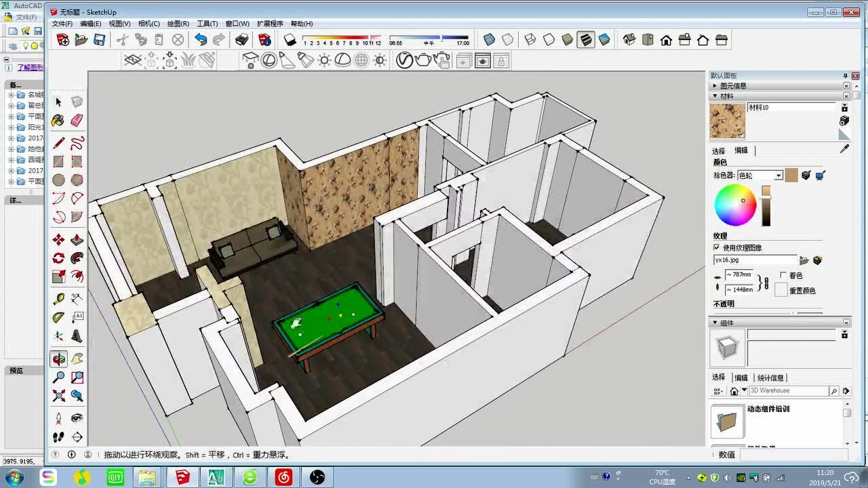
Task: Open the components view options dropdown
Action: (x=718, y=391)
